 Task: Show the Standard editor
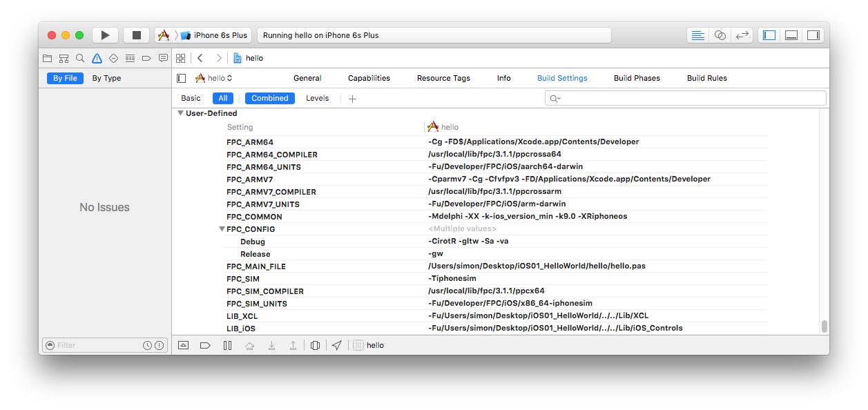698,35
